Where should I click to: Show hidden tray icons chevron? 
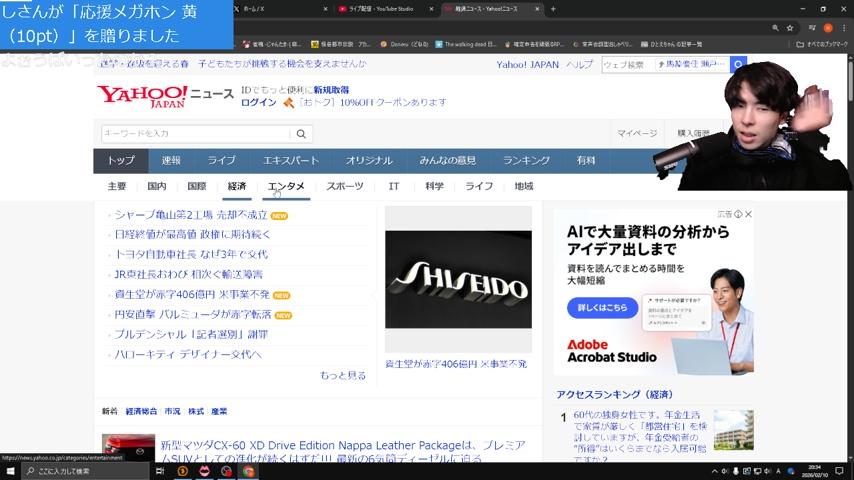click(x=715, y=471)
